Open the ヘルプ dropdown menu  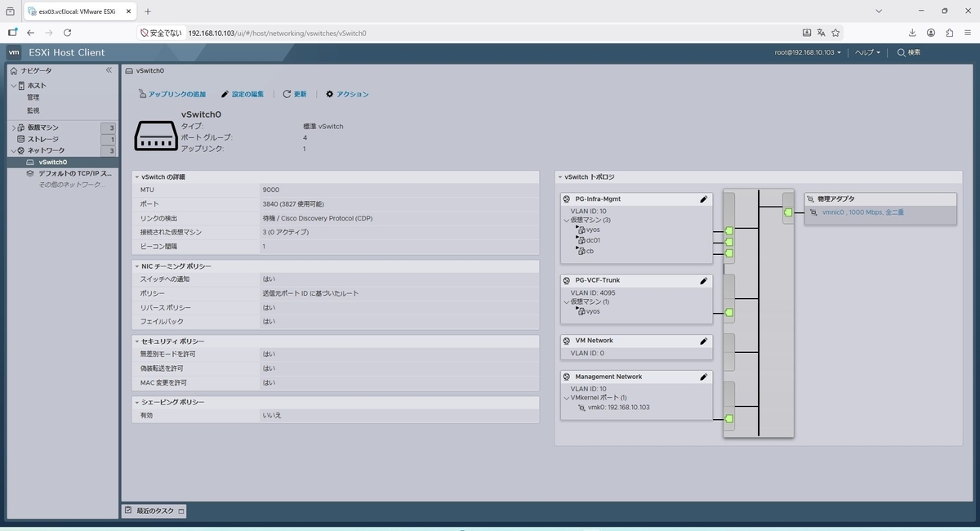pyautogui.click(x=867, y=52)
